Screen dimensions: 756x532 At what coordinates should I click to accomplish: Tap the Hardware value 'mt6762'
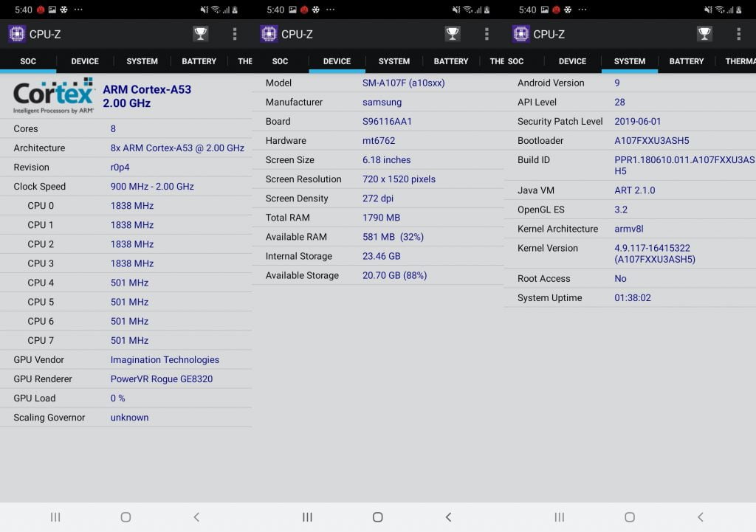coord(379,141)
